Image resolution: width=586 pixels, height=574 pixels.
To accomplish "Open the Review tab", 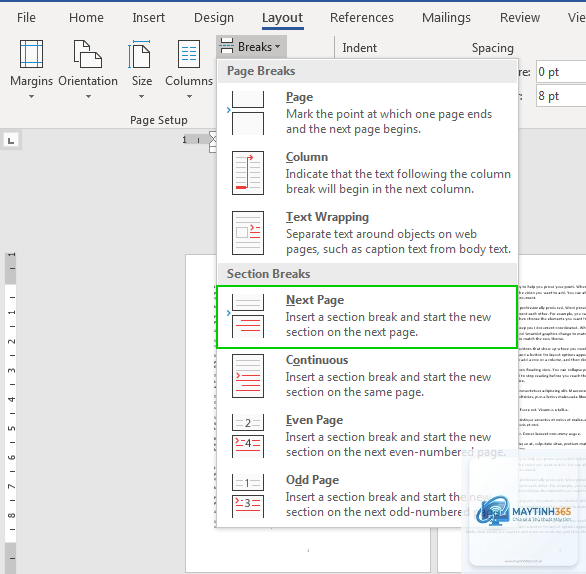I will point(520,18).
